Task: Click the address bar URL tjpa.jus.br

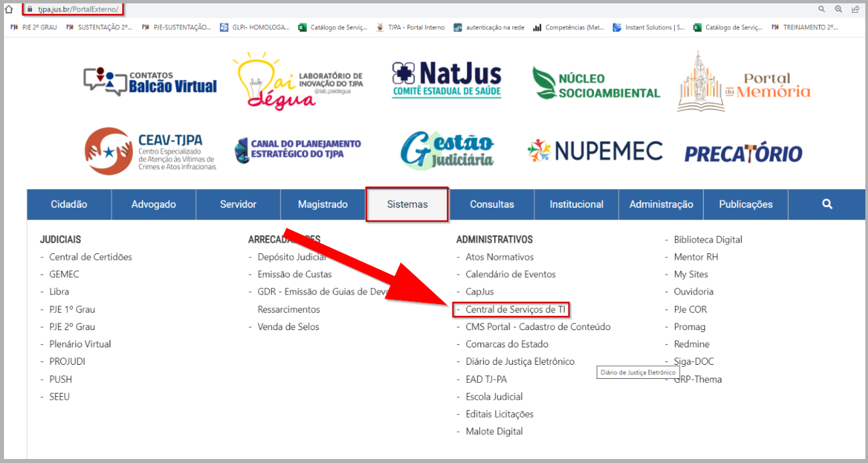Action: [78, 9]
